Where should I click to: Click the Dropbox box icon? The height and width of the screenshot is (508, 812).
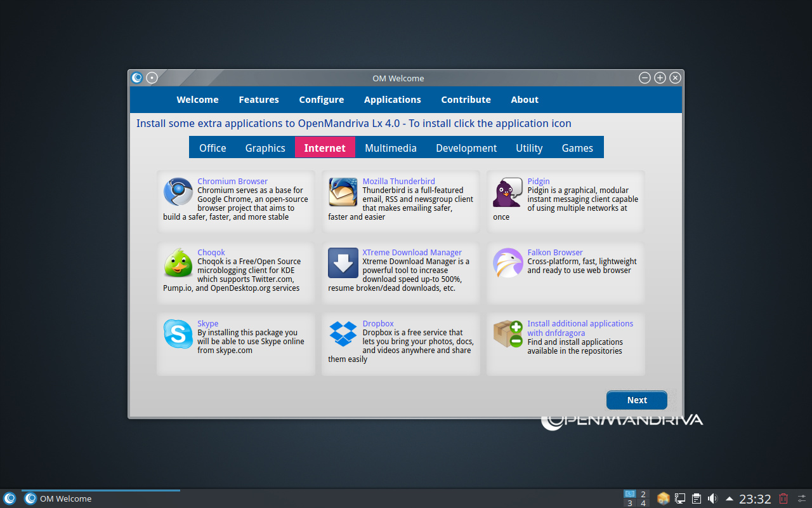[x=343, y=334]
